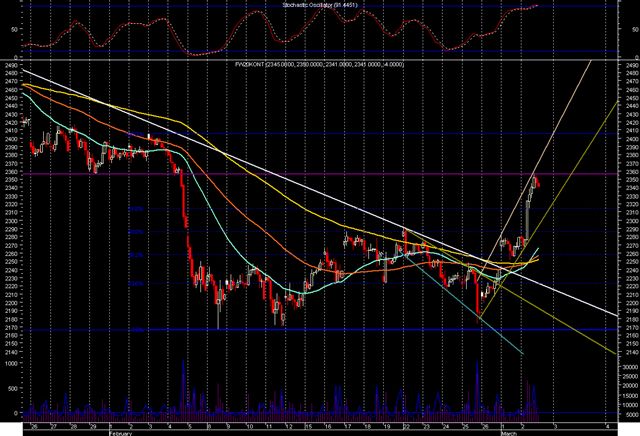Viewport: 640px width, 436px height.
Task: Click the 15000 volume axis value
Action: pyautogui.click(x=630, y=395)
